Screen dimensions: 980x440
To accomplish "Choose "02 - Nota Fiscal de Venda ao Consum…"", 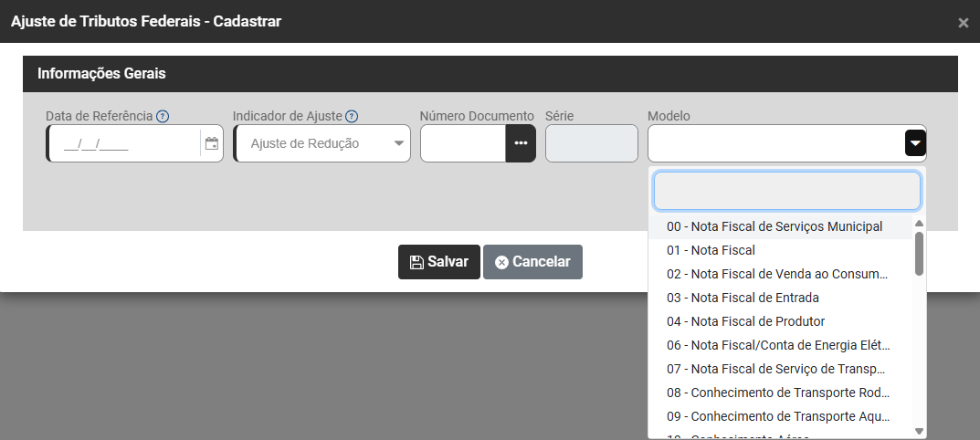I will click(777, 274).
